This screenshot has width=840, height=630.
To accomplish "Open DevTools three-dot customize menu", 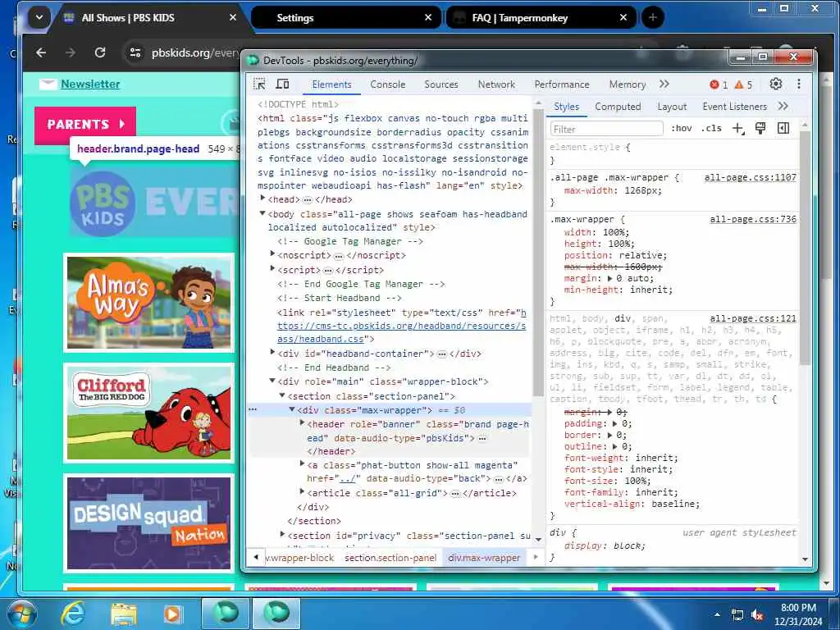I will coord(799,84).
